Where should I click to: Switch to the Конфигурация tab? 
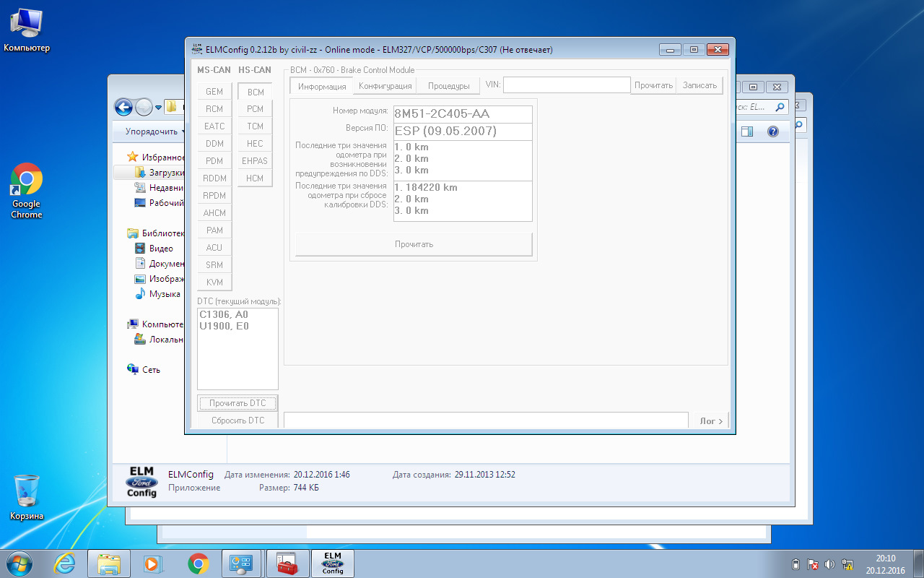[385, 86]
